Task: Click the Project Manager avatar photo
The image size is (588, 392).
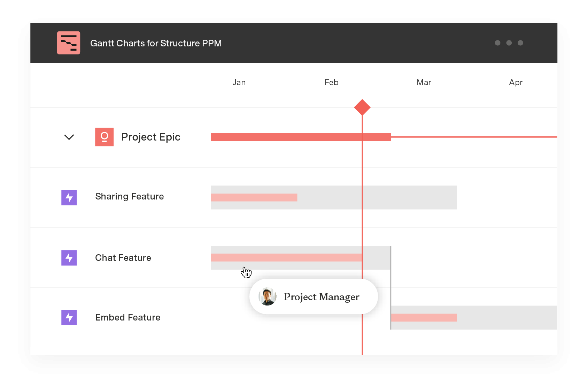Action: [268, 297]
